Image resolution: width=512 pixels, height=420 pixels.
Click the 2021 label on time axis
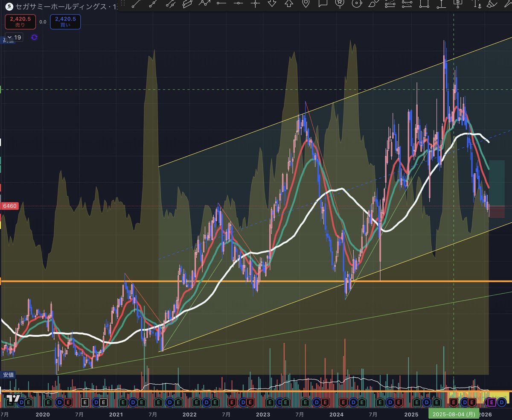coord(116,414)
